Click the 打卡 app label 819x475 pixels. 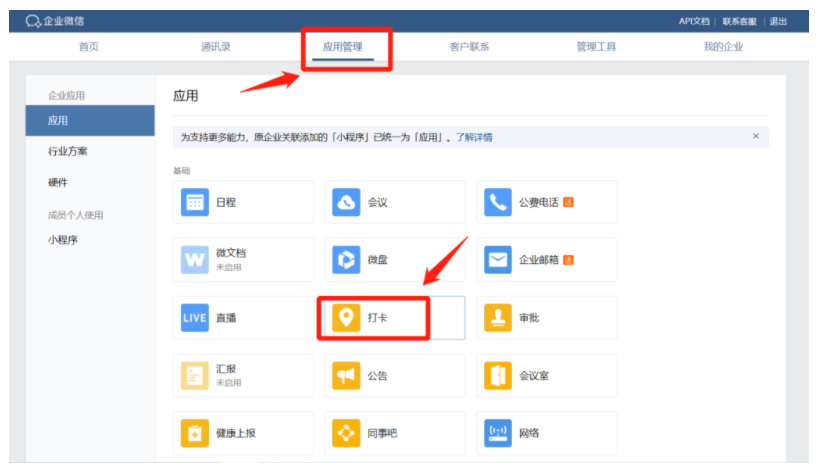point(378,318)
